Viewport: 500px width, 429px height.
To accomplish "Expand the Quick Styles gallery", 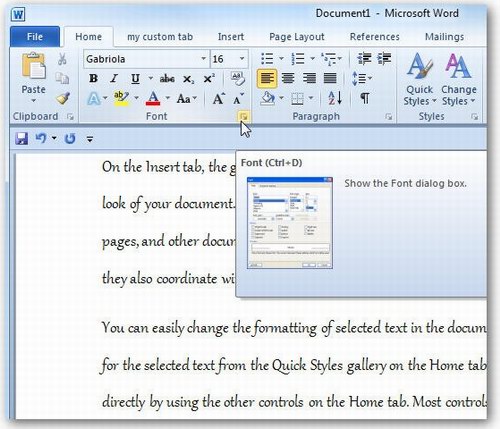I will click(419, 79).
